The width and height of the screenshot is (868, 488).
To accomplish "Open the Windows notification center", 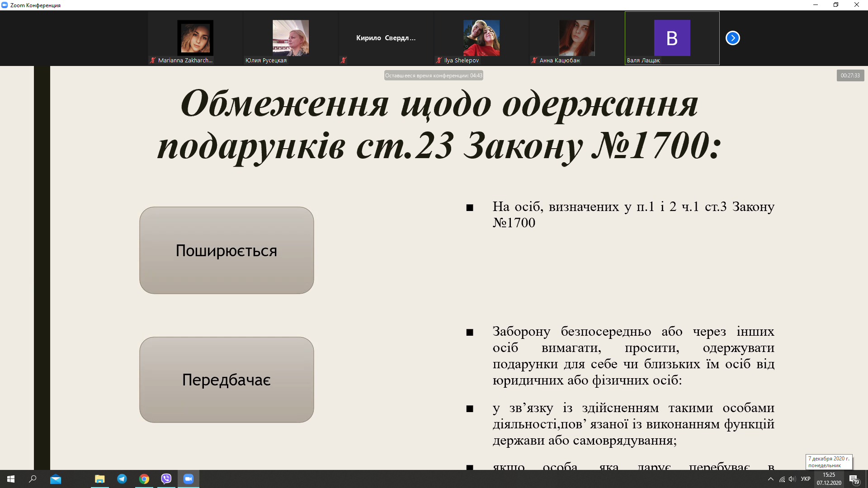I will (x=854, y=479).
